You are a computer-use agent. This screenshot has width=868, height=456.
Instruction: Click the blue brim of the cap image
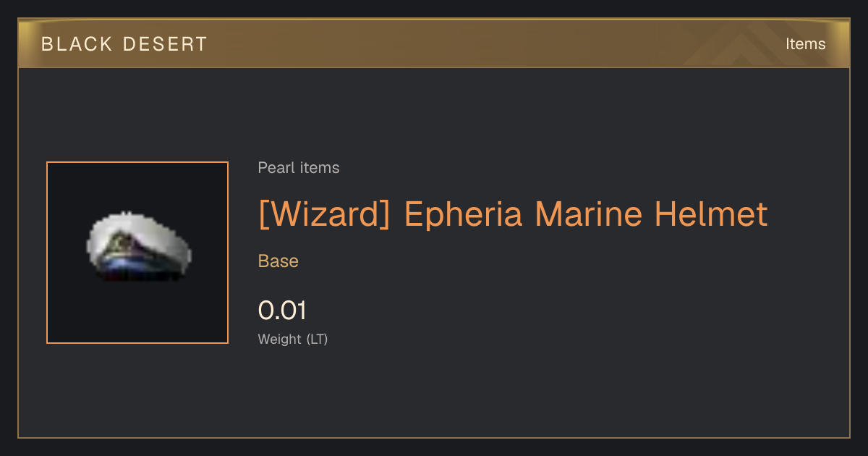137,269
